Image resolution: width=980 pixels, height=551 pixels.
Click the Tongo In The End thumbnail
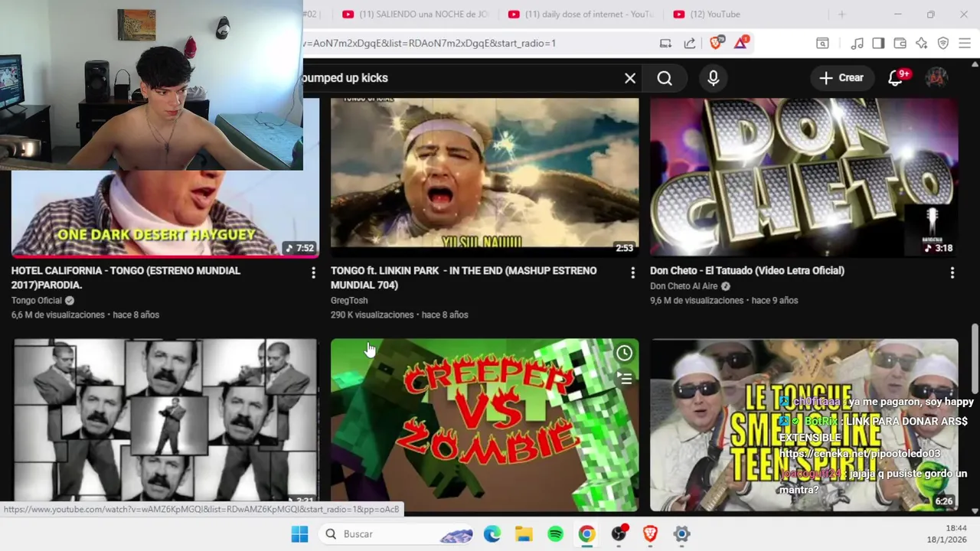484,176
